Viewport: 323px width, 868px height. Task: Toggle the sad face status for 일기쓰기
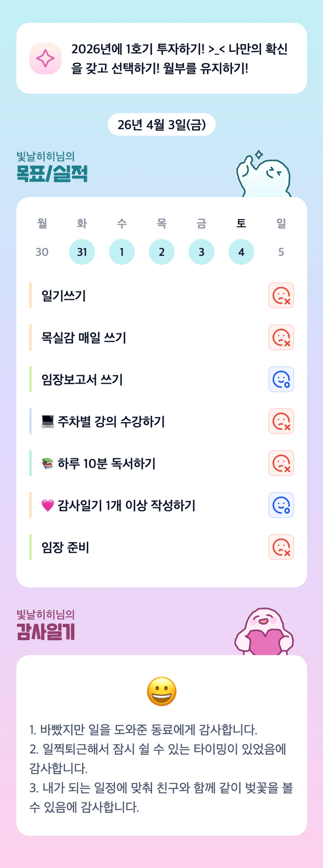click(281, 296)
